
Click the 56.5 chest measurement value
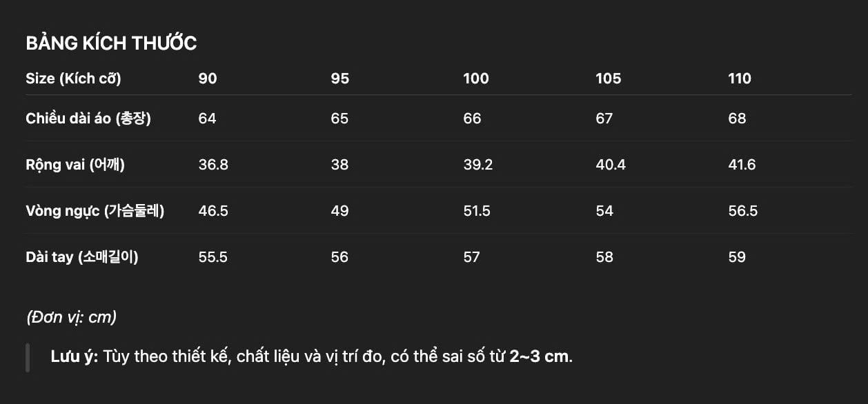(x=743, y=211)
